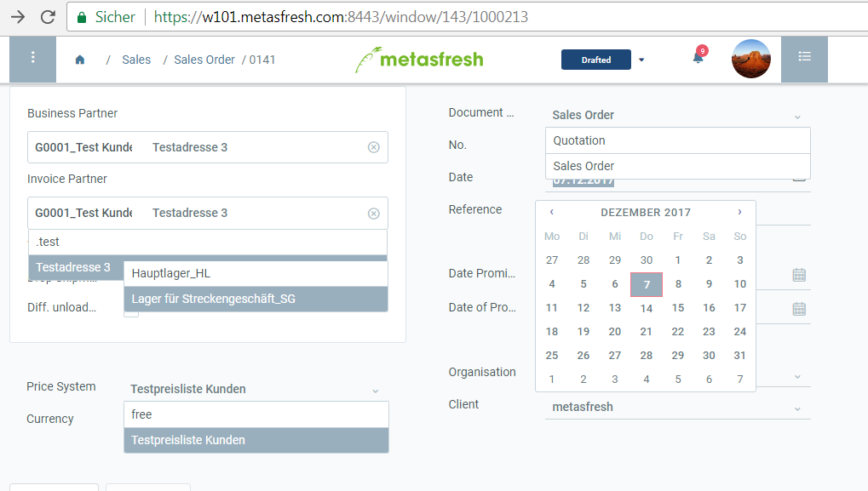Pick December 17 in calendar
868x491 pixels.
click(x=740, y=308)
